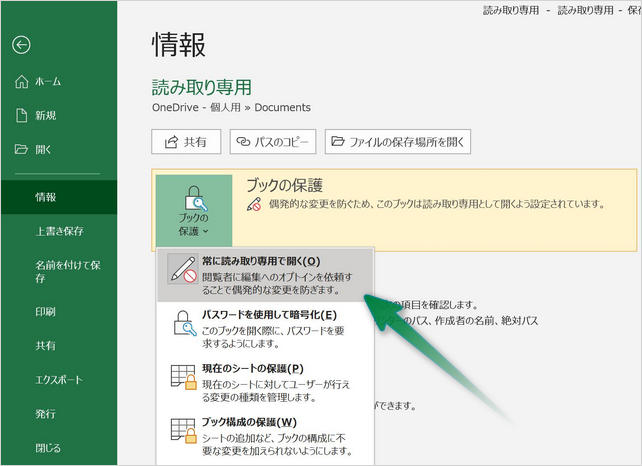This screenshot has width=642, height=466.
Task: Open 共有 in the left sidebar
Action: (x=59, y=346)
